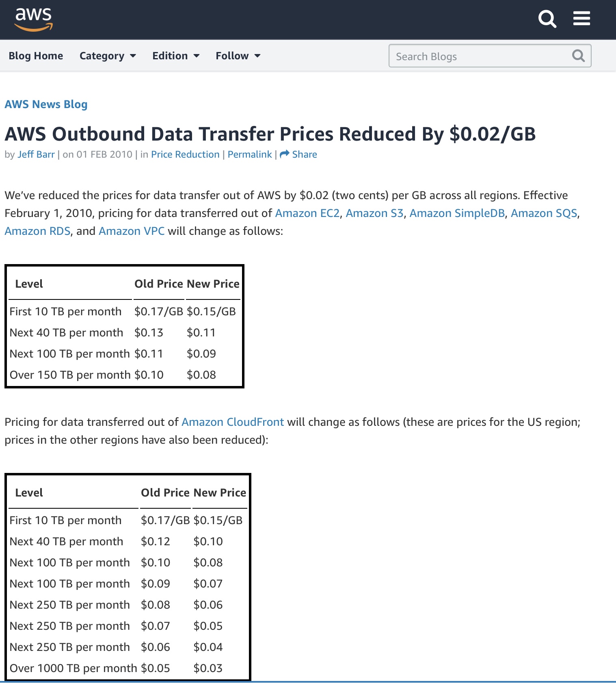Open the AWS News Blog link
616x683 pixels.
46,104
